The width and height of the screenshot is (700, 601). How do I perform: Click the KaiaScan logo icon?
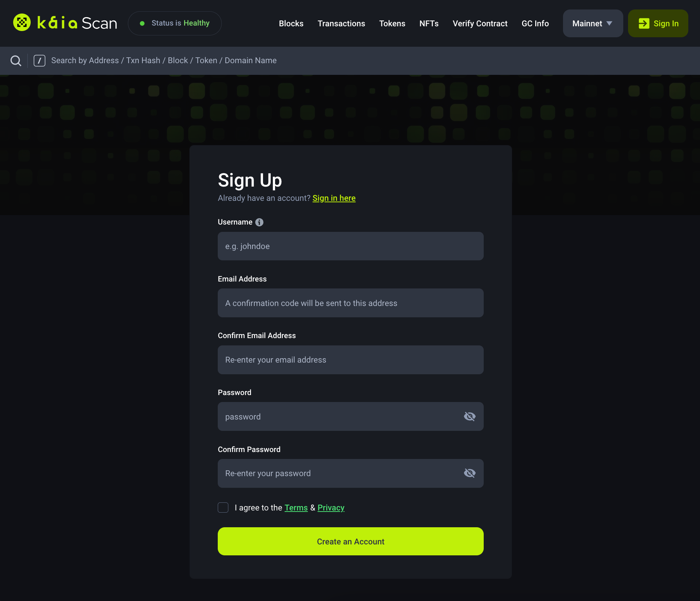(x=22, y=23)
